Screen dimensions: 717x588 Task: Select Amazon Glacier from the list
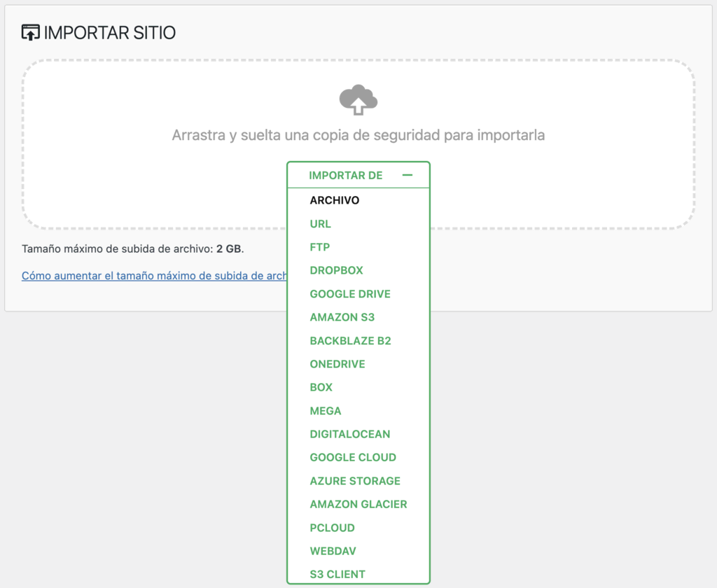358,504
